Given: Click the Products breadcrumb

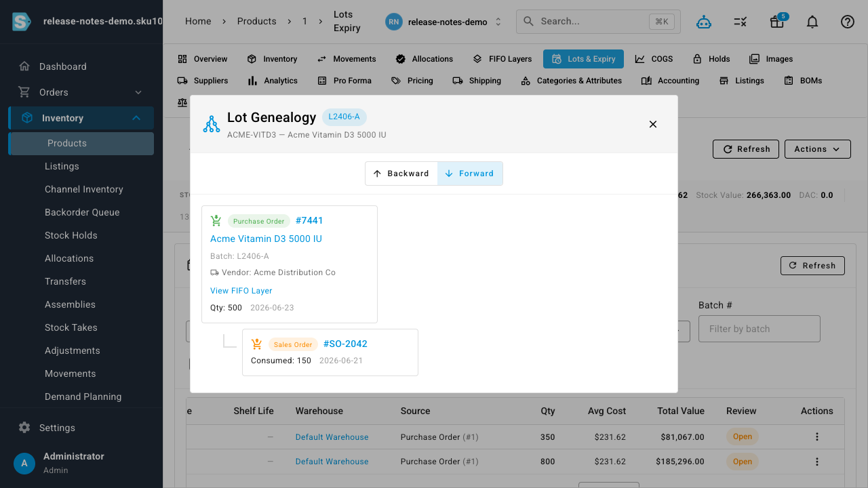Looking at the screenshot, I should (257, 22).
